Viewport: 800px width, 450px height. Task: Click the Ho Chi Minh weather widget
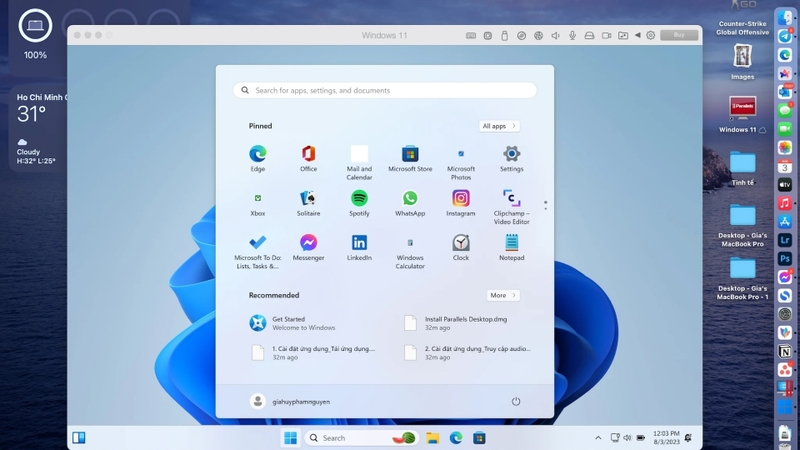click(x=38, y=128)
